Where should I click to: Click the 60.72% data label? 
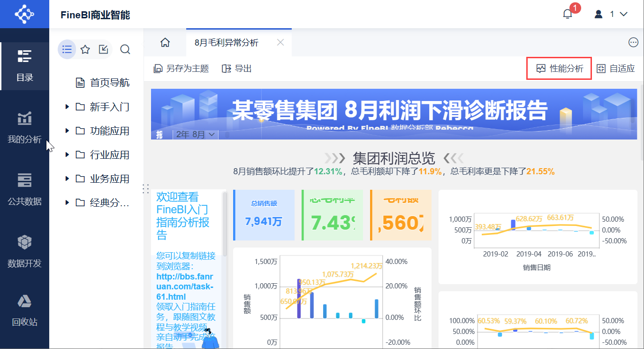tap(577, 321)
